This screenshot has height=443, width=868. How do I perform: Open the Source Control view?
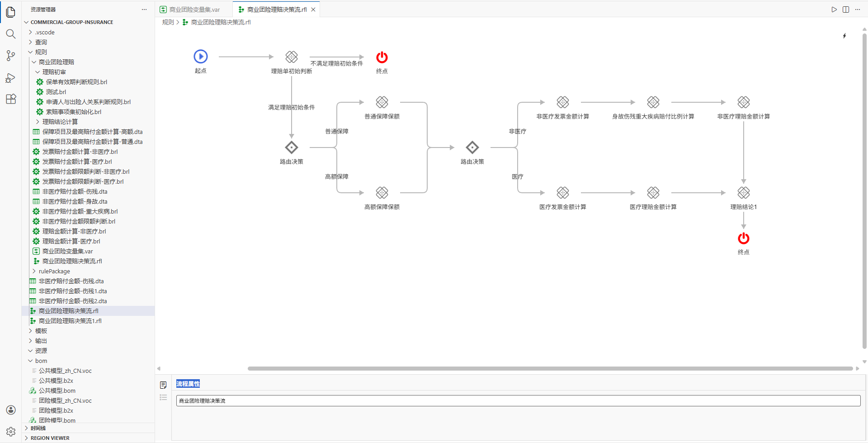(x=11, y=56)
